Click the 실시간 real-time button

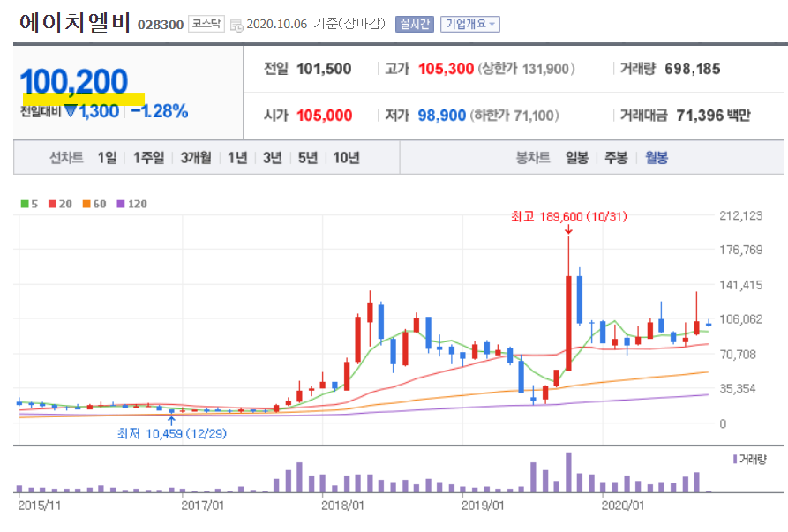click(415, 24)
